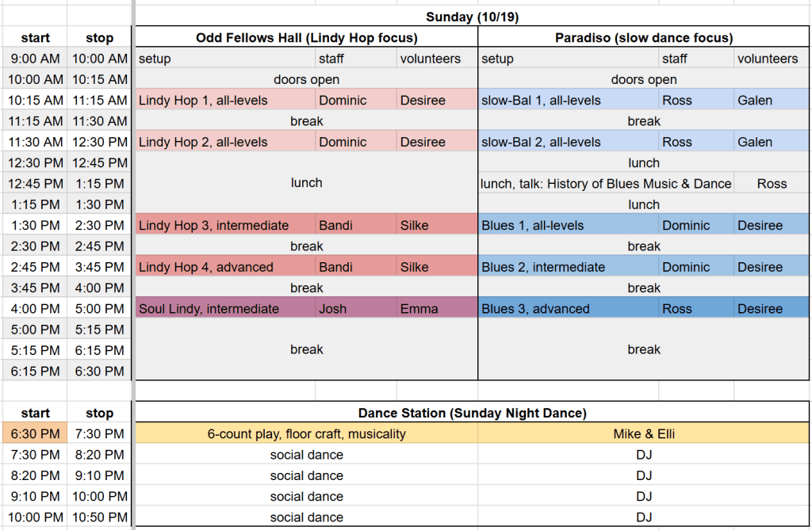
Task: Click the "Mike & Elli" cell
Action: coord(644,433)
